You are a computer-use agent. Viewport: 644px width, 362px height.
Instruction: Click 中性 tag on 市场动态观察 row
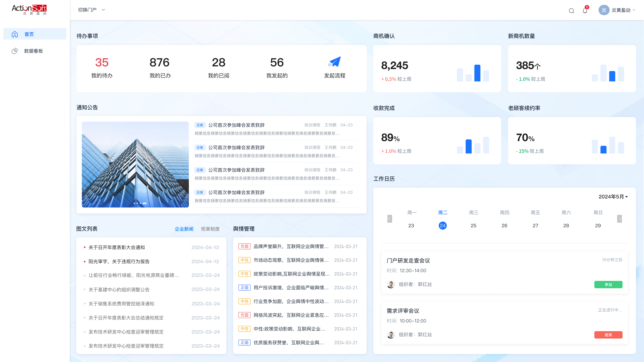pyautogui.click(x=244, y=260)
